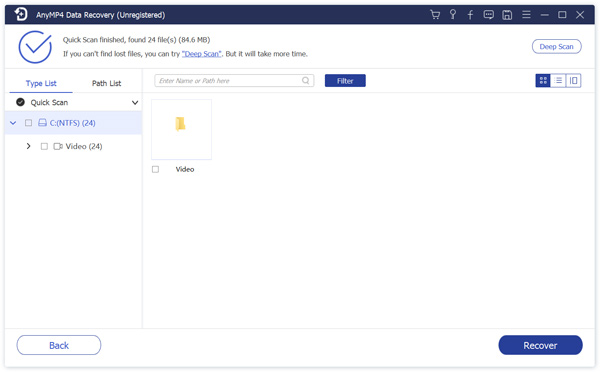This screenshot has height=372, width=600.
Task: Check the Video (24) tree checkbox
Action: coord(44,147)
